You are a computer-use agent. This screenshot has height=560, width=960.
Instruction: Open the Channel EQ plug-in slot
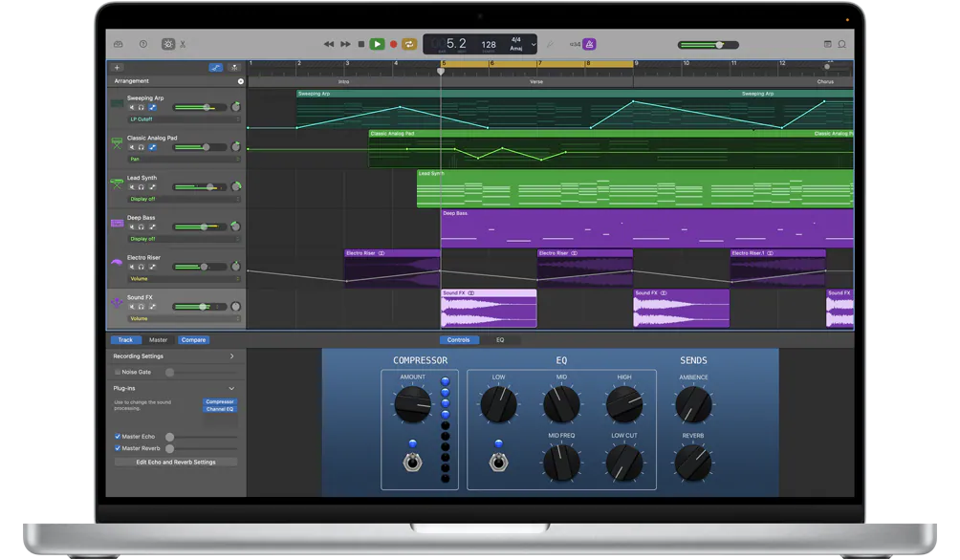click(x=220, y=409)
